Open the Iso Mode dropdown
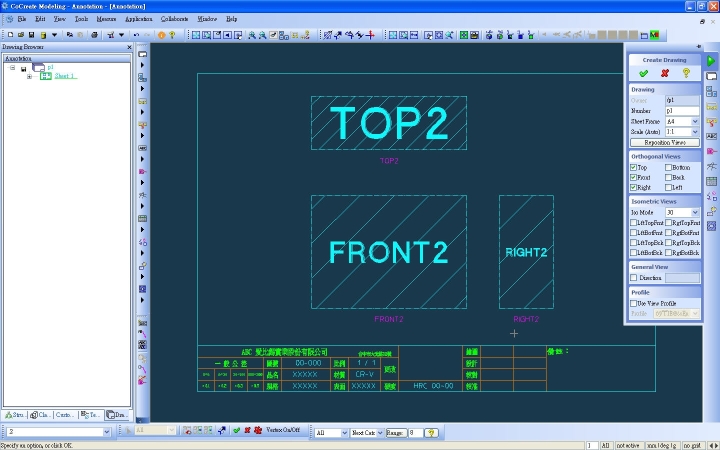The height and width of the screenshot is (450, 720). pos(695,213)
